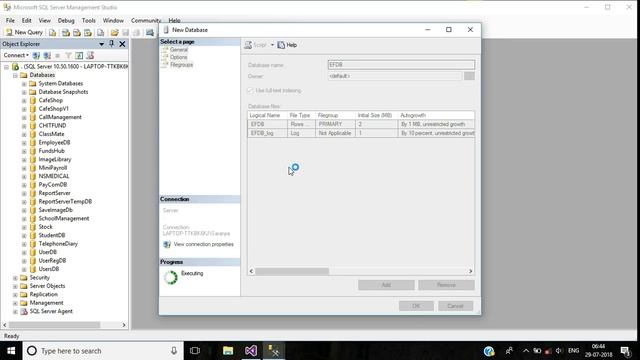Open the Window menu
640x360 pixels.
[x=113, y=20]
